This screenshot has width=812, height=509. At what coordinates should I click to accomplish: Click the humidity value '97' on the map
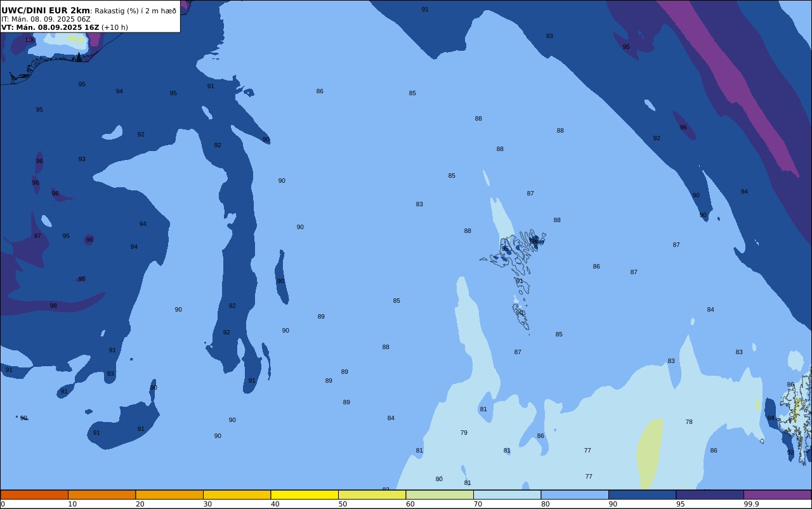37,236
